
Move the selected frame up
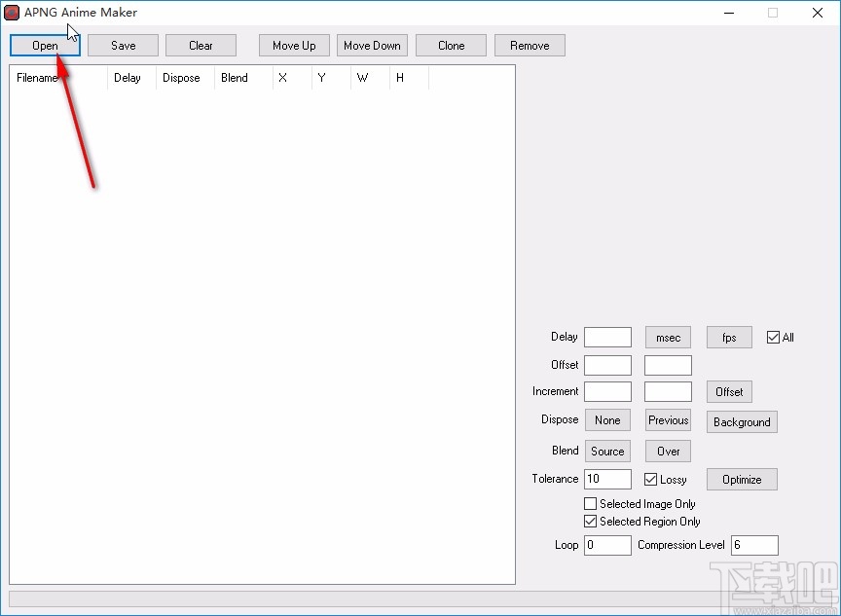[x=294, y=45]
